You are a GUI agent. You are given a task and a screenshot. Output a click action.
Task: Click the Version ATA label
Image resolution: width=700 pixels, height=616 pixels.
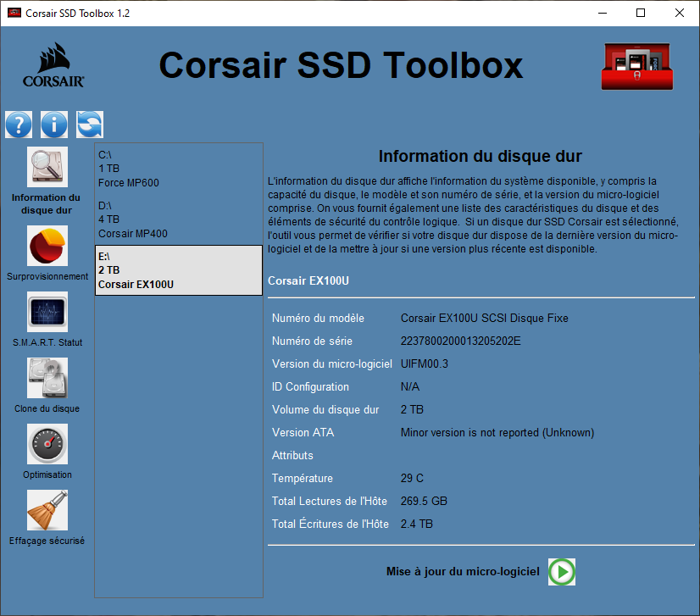pyautogui.click(x=303, y=432)
